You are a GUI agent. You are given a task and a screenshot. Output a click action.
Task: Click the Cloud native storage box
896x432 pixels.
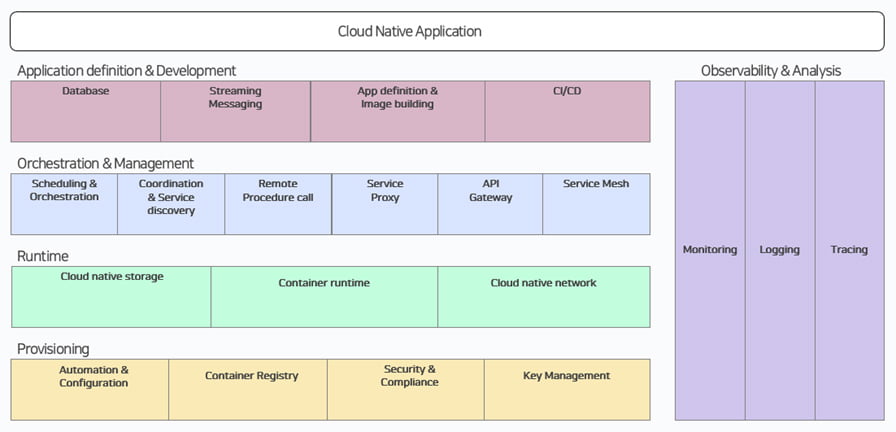click(111, 297)
